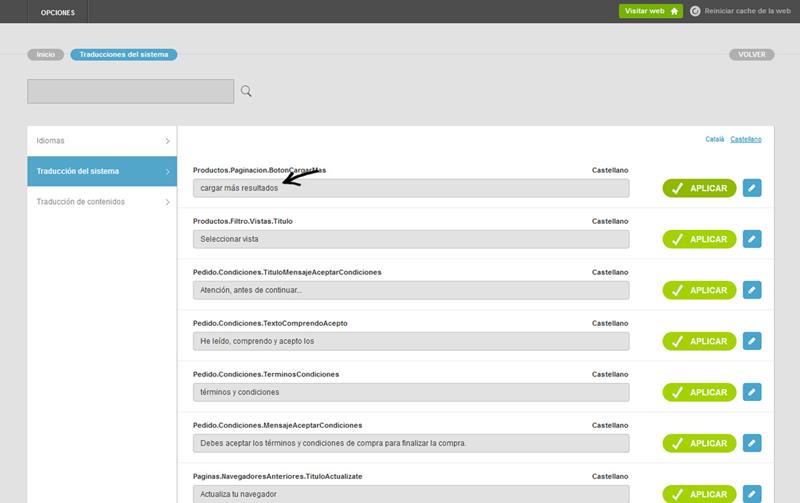
Task: Apply the 'cargar más resultados' translation
Action: coord(699,188)
